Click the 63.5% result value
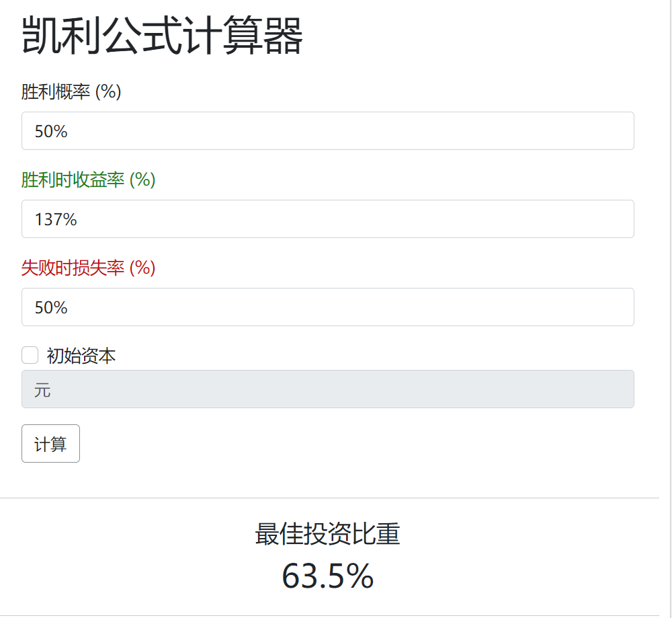 click(327, 576)
